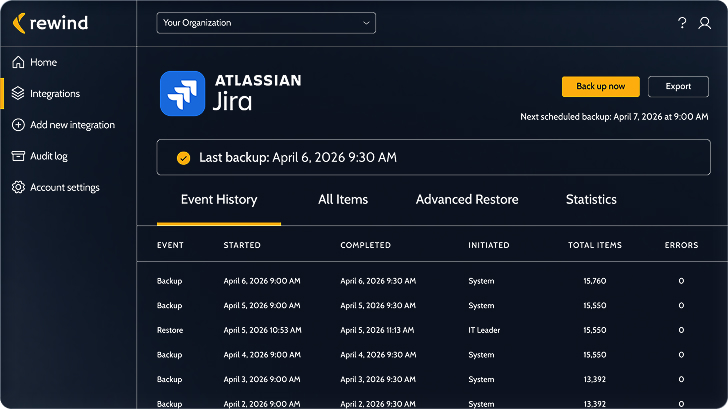Select the Restore event row label
Screen dimensions: 728x409
click(170, 330)
